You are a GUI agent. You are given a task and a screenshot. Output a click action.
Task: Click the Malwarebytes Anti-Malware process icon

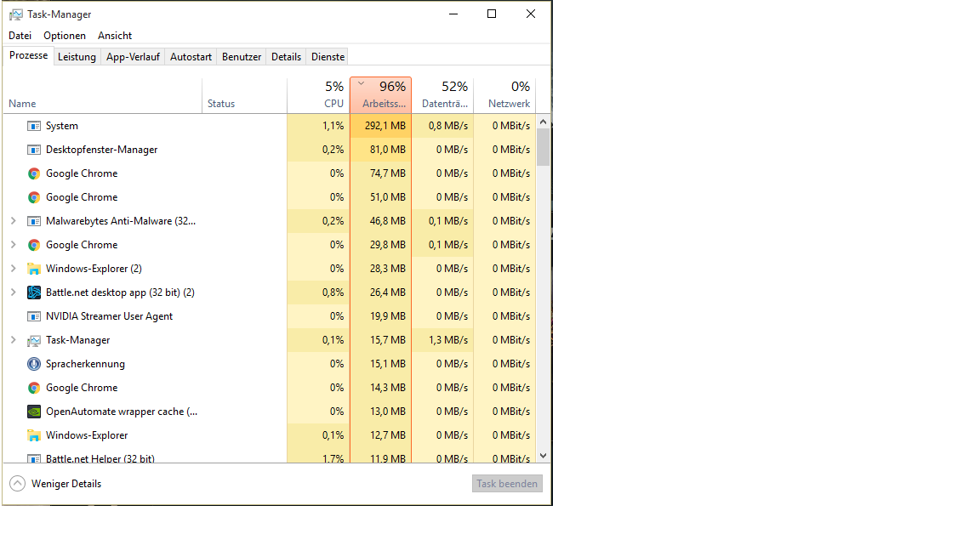tap(34, 221)
